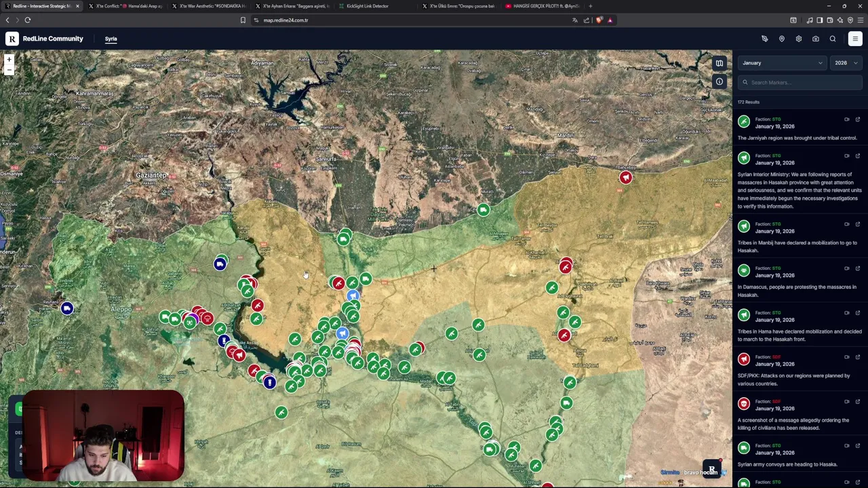Go back with the browser back arrow

coord(7,20)
